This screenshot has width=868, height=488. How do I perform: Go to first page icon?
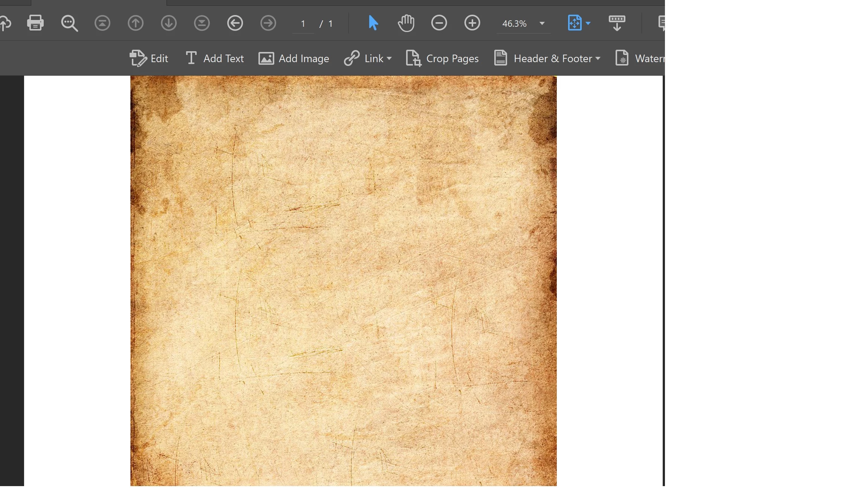pos(102,23)
